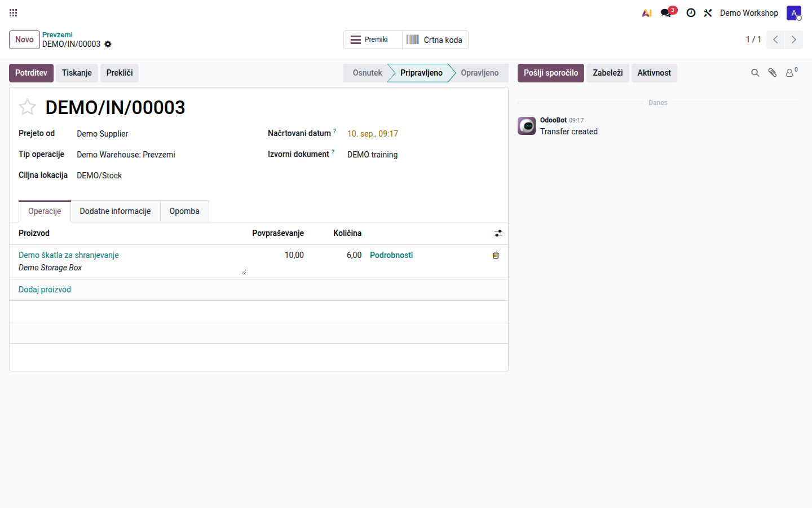Viewport: 812px width, 508px height.
Task: Select the Opravljeno status stage
Action: coord(480,73)
